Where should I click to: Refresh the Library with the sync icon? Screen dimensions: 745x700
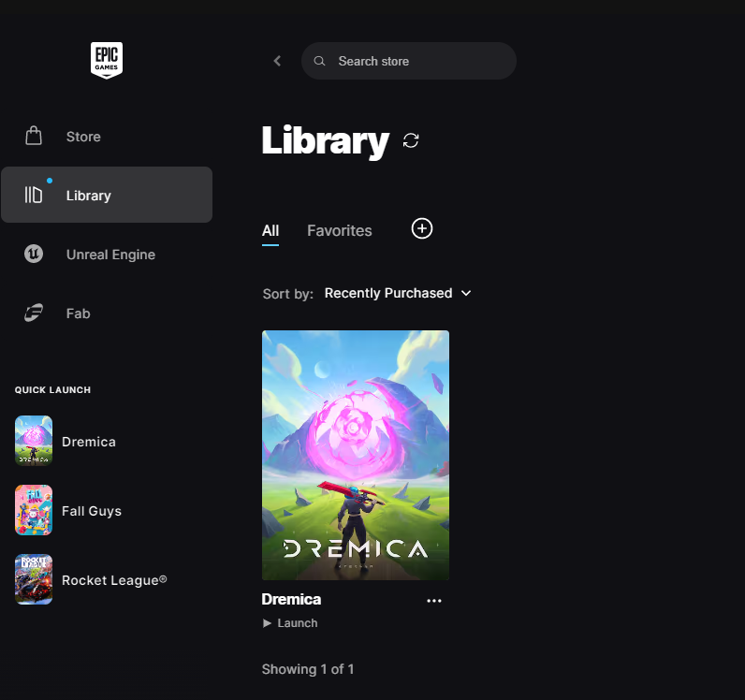coord(411,140)
